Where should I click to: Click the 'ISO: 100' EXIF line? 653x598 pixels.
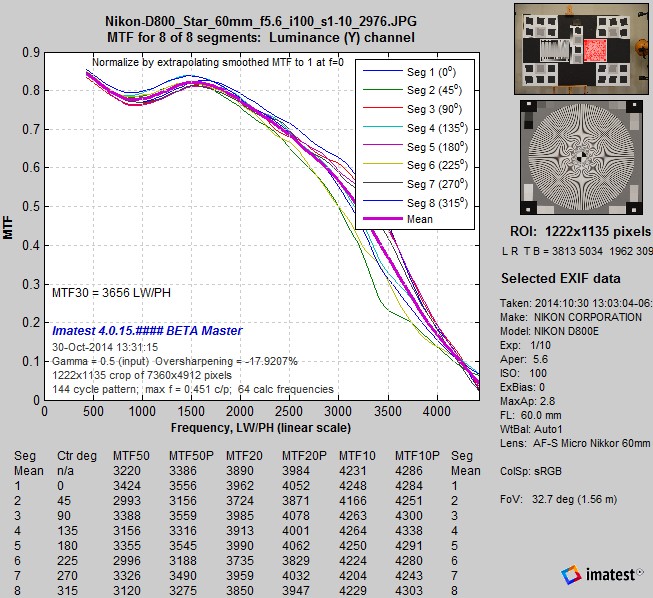coord(523,373)
